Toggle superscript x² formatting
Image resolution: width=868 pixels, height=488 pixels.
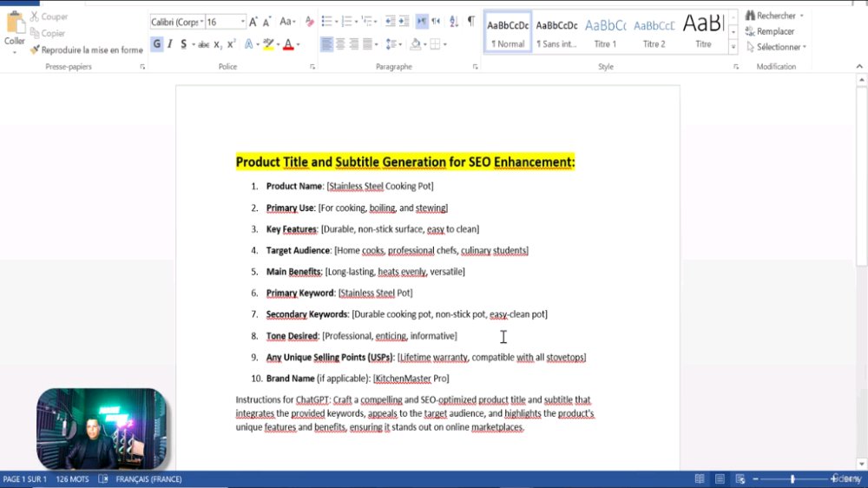tap(232, 44)
